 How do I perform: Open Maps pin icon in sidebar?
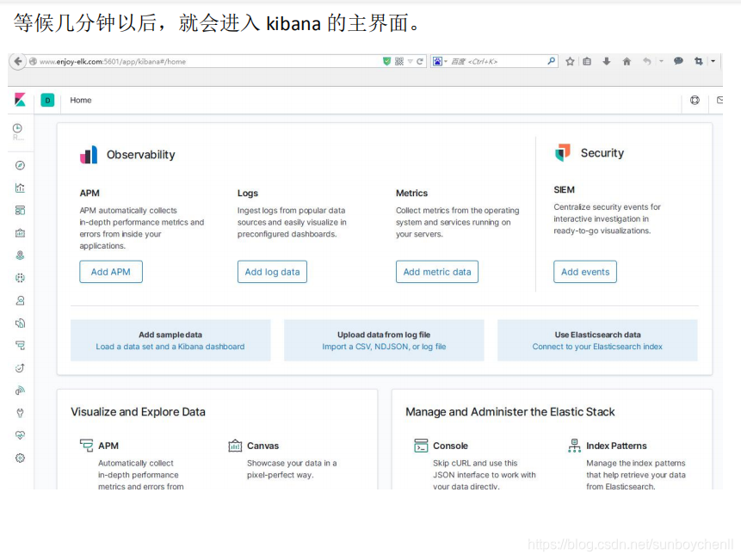20,255
